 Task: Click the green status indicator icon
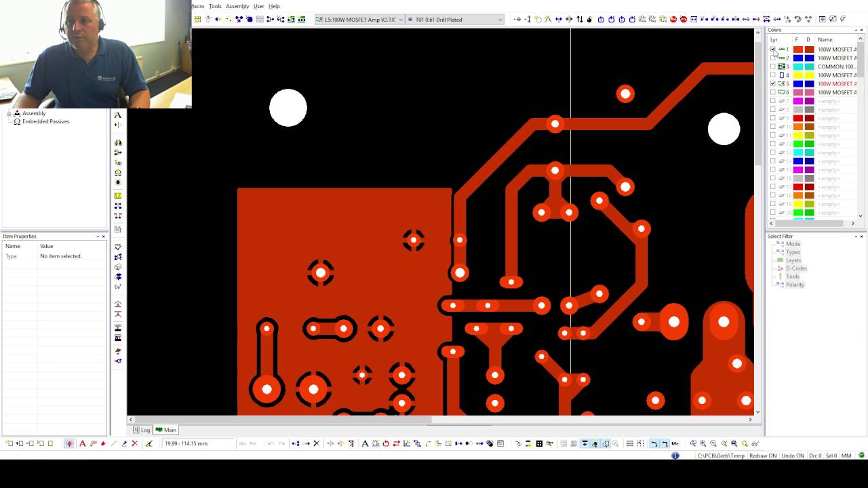point(861,455)
